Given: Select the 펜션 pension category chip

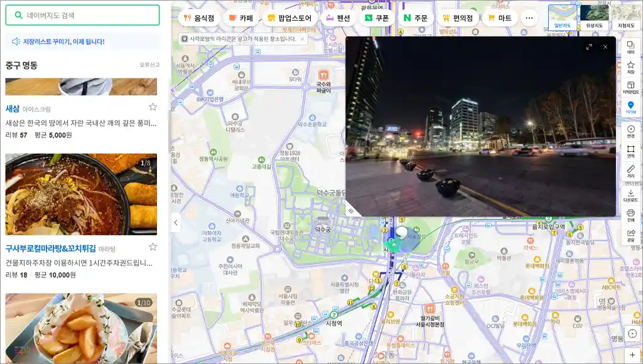Looking at the screenshot, I should 338,18.
